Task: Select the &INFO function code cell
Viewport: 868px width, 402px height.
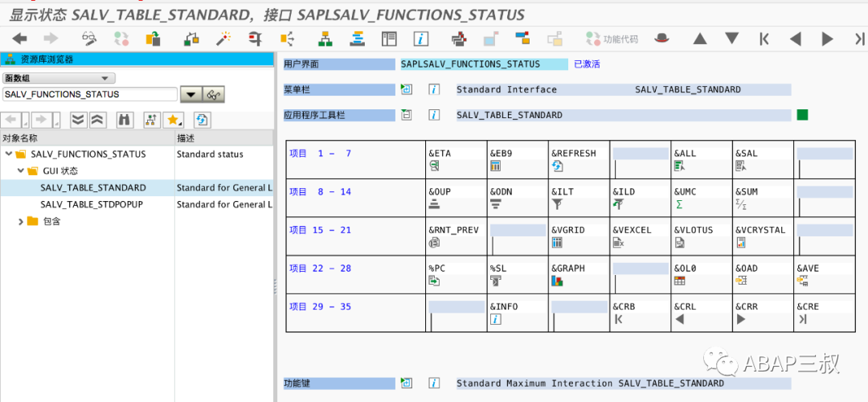Action: tap(518, 312)
